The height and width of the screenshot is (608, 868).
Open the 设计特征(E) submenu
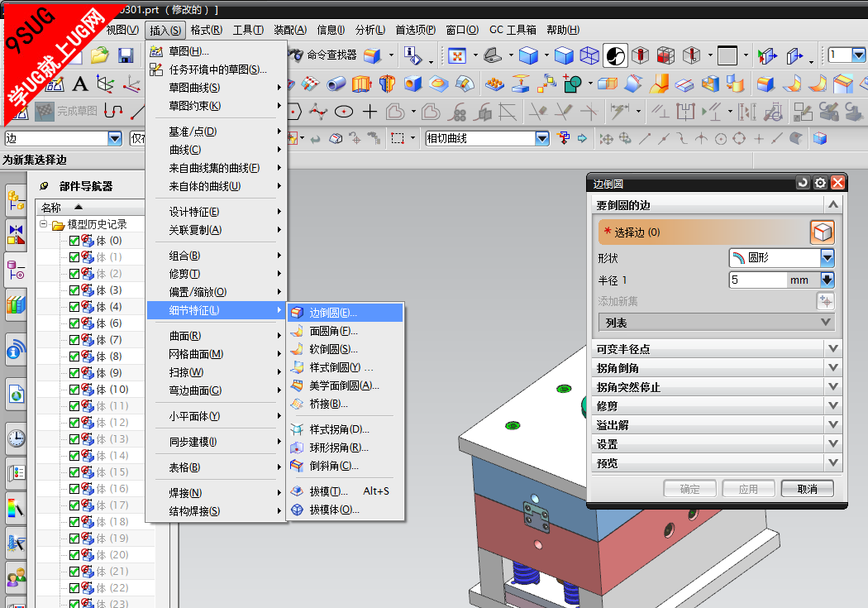coord(217,212)
